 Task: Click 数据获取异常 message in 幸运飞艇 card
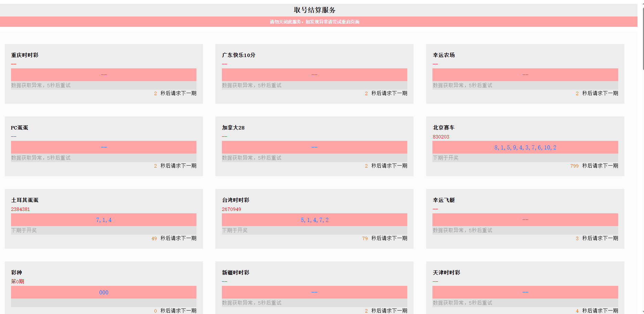(462, 230)
